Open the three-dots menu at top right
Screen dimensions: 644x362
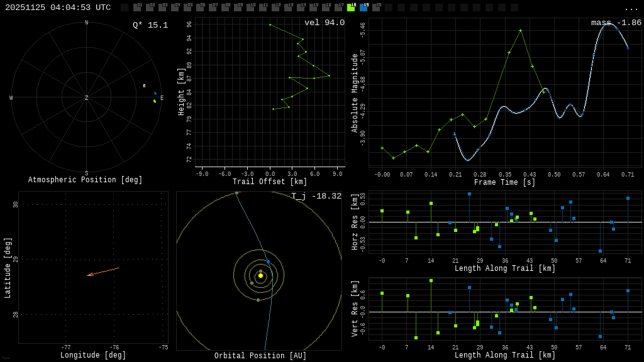click(x=631, y=8)
